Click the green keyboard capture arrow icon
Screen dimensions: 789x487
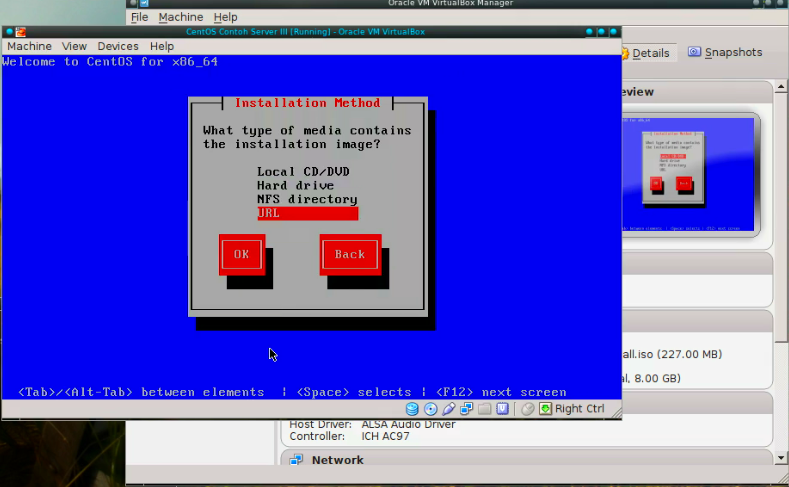point(545,409)
